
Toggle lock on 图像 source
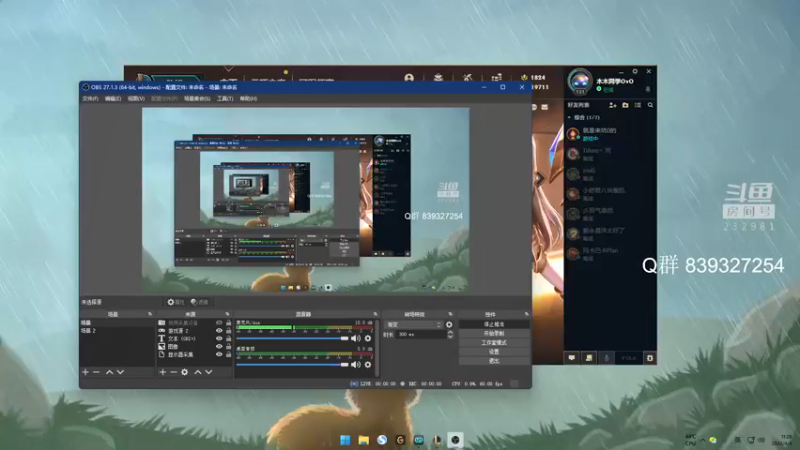(229, 346)
